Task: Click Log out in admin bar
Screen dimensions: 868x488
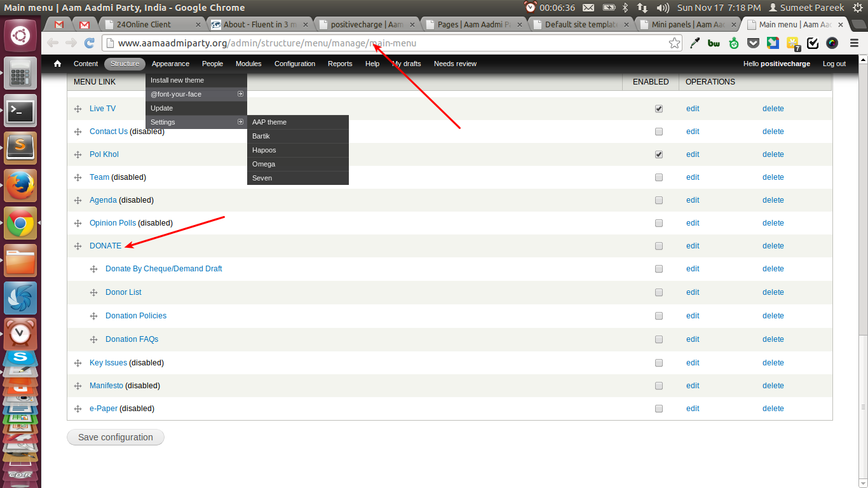Action: point(834,64)
